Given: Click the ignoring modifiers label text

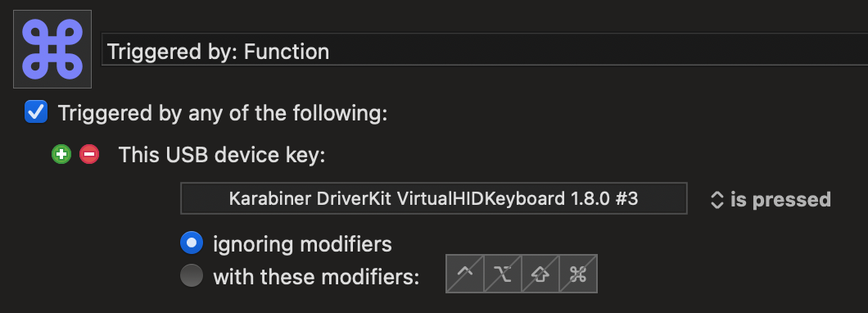Looking at the screenshot, I should [302, 243].
